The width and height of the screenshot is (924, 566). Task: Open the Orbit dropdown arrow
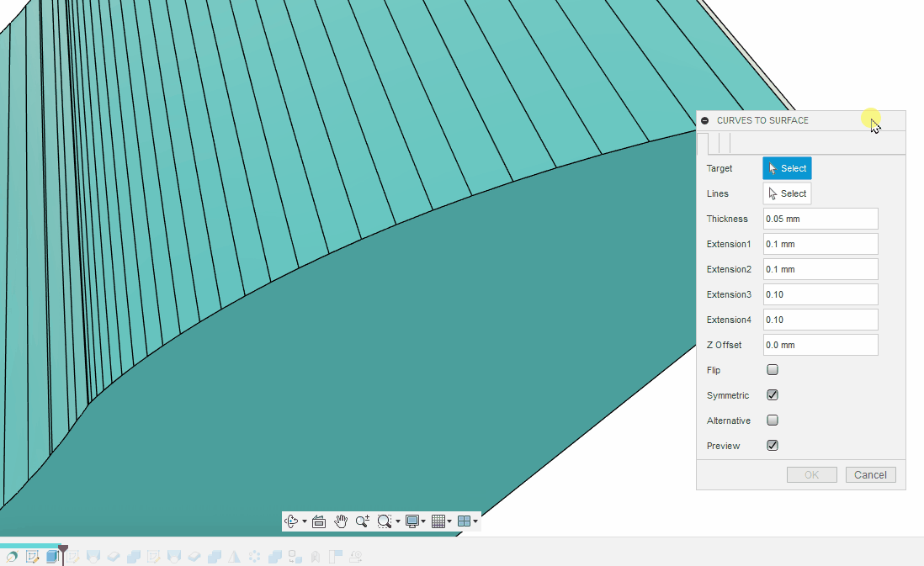coord(305,522)
